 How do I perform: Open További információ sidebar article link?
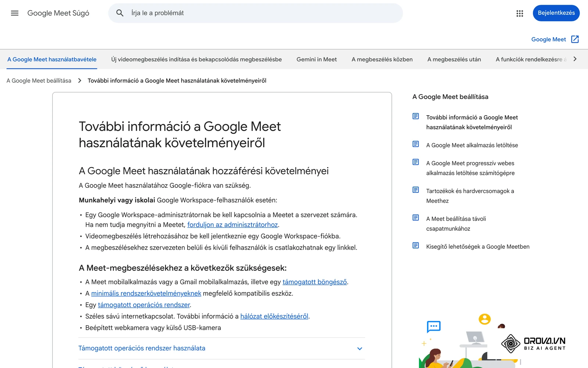coord(472,122)
